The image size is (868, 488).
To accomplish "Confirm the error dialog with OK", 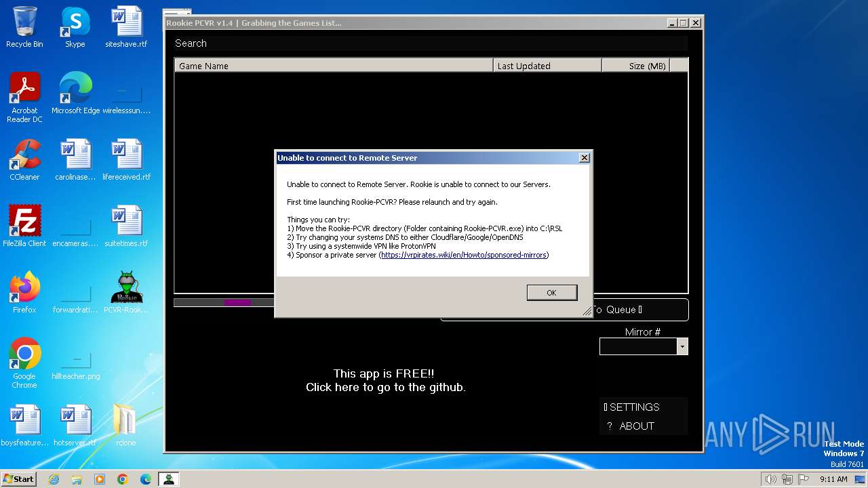I will [x=551, y=292].
